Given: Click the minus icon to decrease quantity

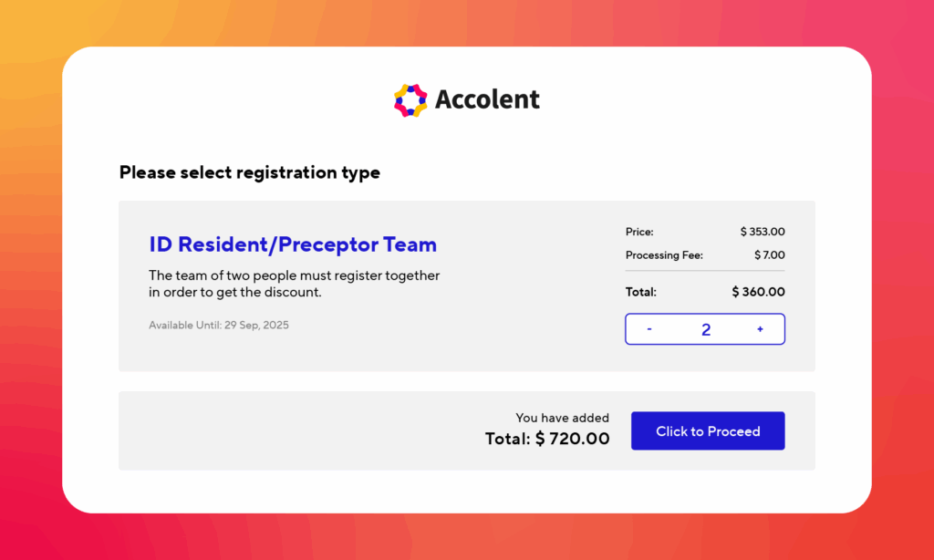Looking at the screenshot, I should 649,328.
